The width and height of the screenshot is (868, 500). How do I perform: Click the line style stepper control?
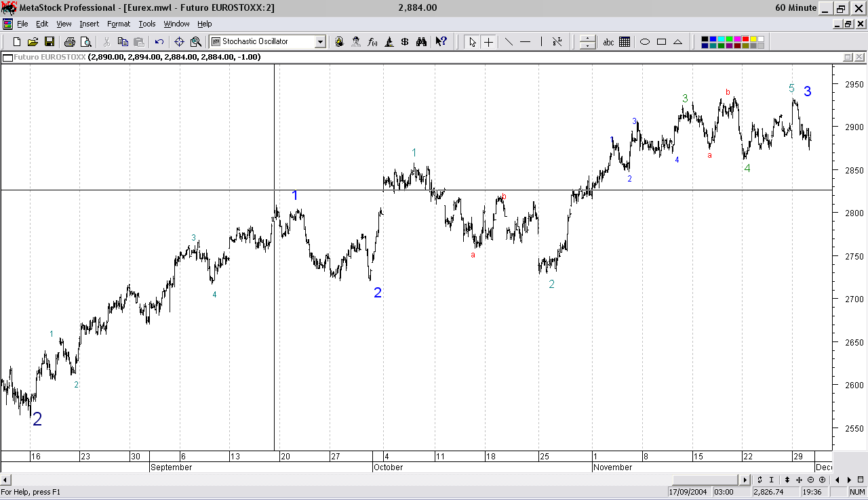click(587, 42)
